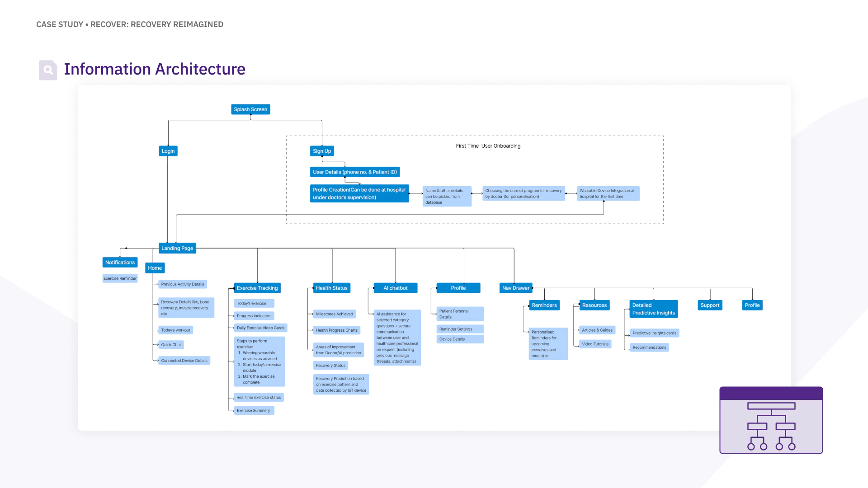Click the Information Architecture search icon
868x488 pixels.
48,69
